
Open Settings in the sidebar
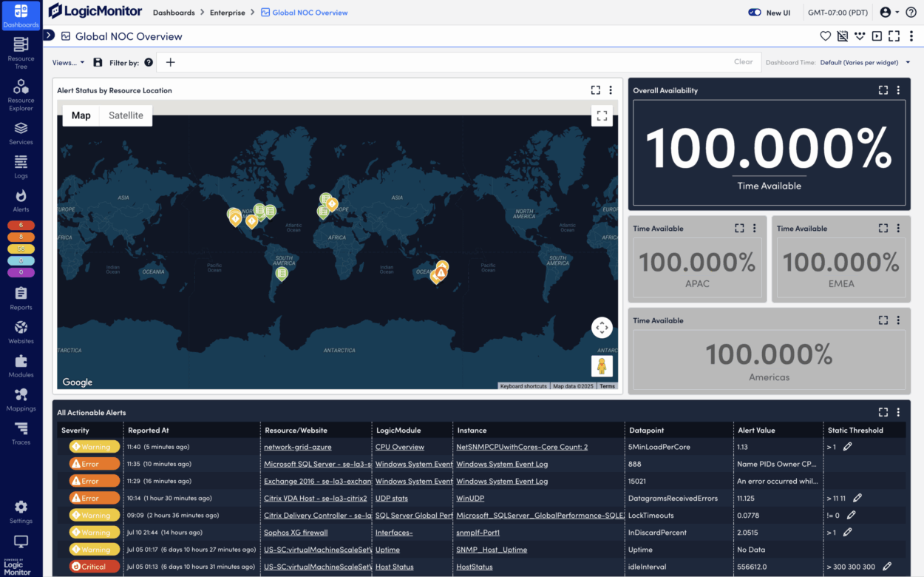pyautogui.click(x=21, y=511)
